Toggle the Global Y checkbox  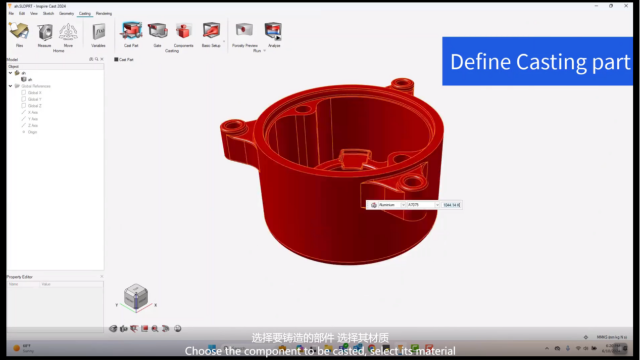24,99
